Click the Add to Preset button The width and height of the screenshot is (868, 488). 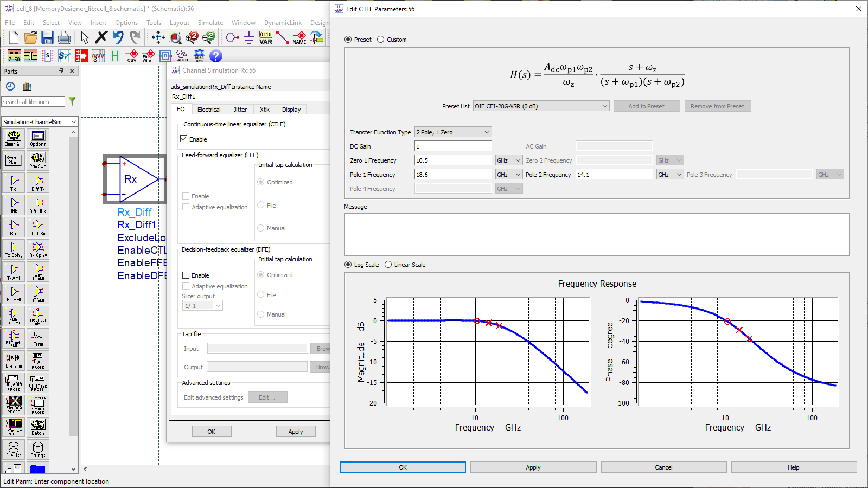[646, 106]
